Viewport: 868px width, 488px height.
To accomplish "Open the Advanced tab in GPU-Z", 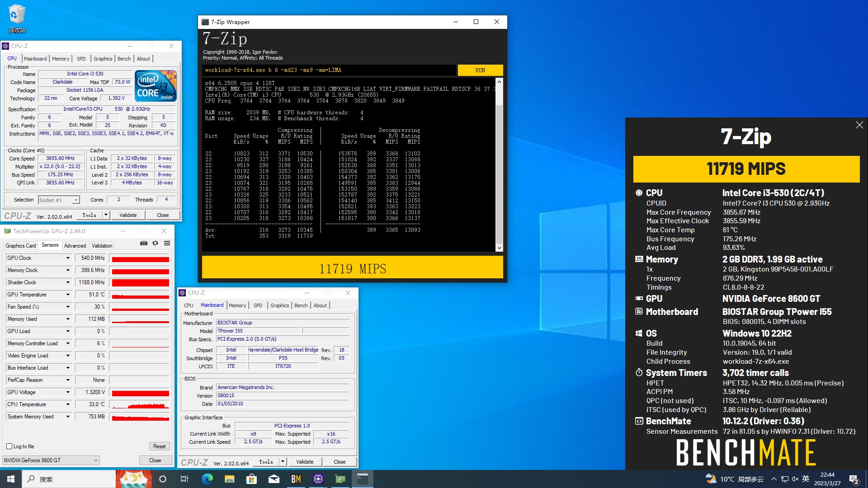I will click(75, 246).
